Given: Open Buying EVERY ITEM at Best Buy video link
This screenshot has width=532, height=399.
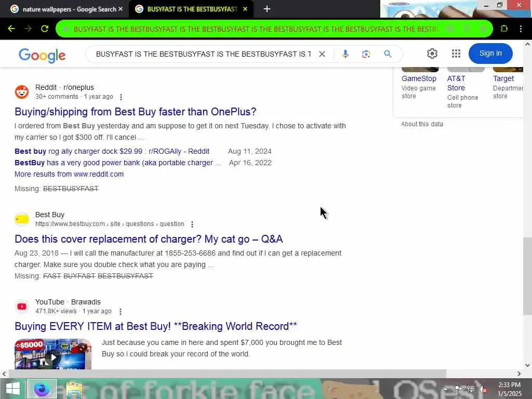Looking at the screenshot, I should (156, 326).
